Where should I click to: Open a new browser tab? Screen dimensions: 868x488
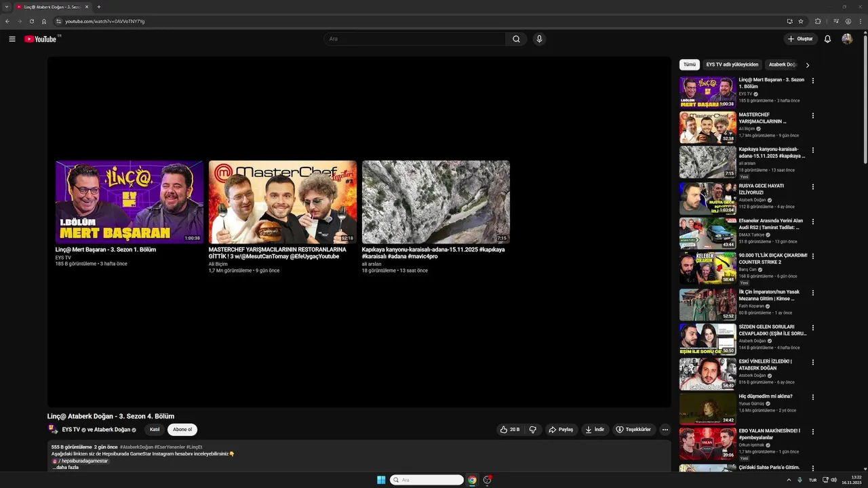99,7
